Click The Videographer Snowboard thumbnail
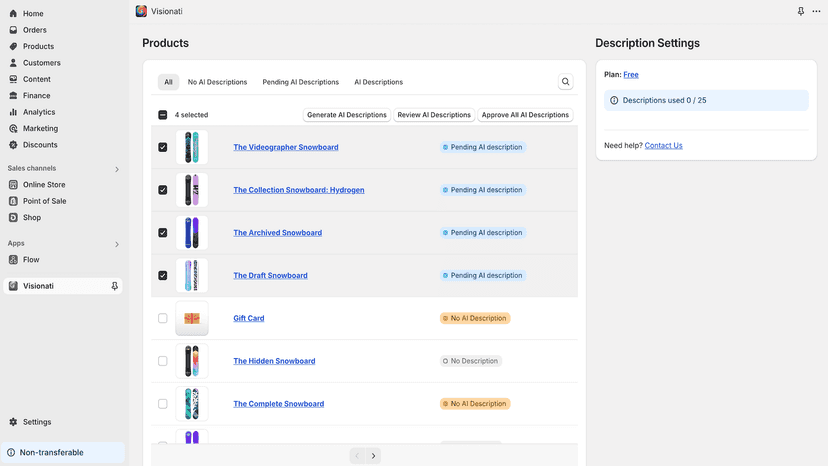The width and height of the screenshot is (828, 466). coord(192,147)
